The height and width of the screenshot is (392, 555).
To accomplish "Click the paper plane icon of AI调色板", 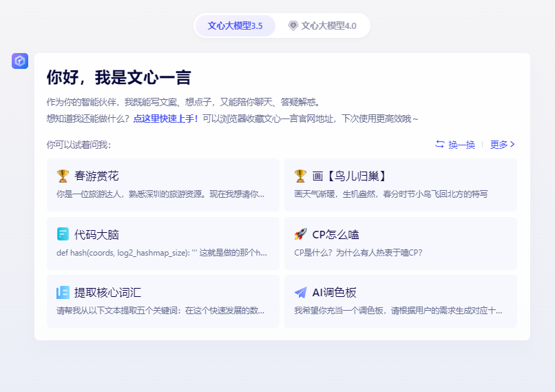I will [300, 293].
